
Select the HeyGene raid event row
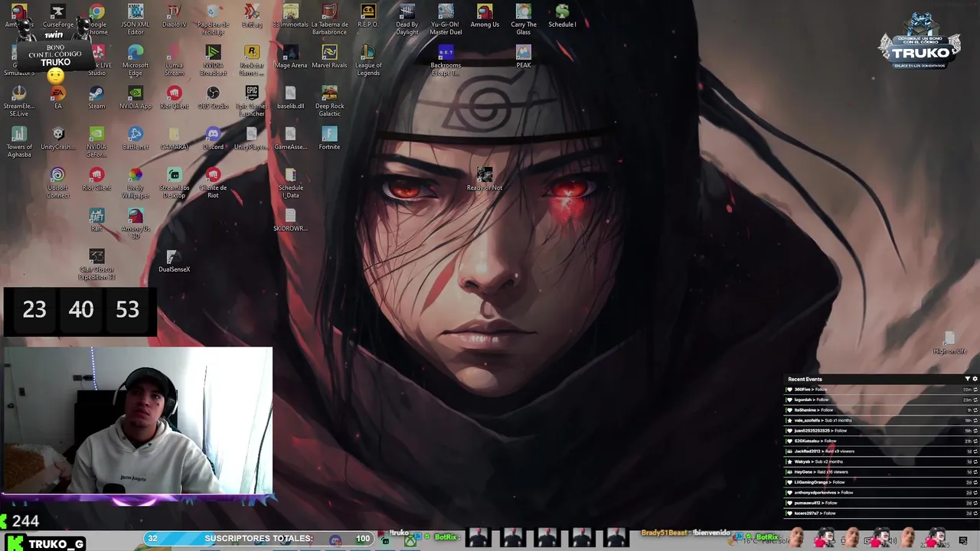882,472
